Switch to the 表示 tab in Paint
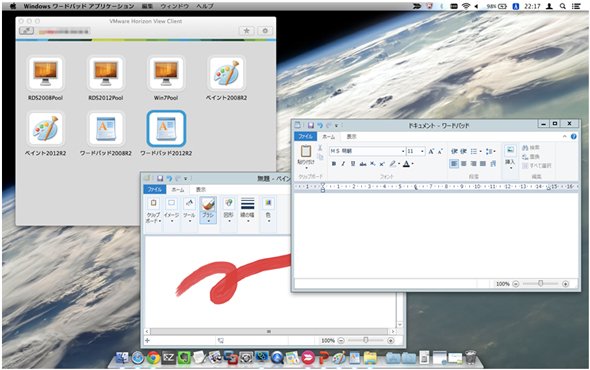 (201, 189)
